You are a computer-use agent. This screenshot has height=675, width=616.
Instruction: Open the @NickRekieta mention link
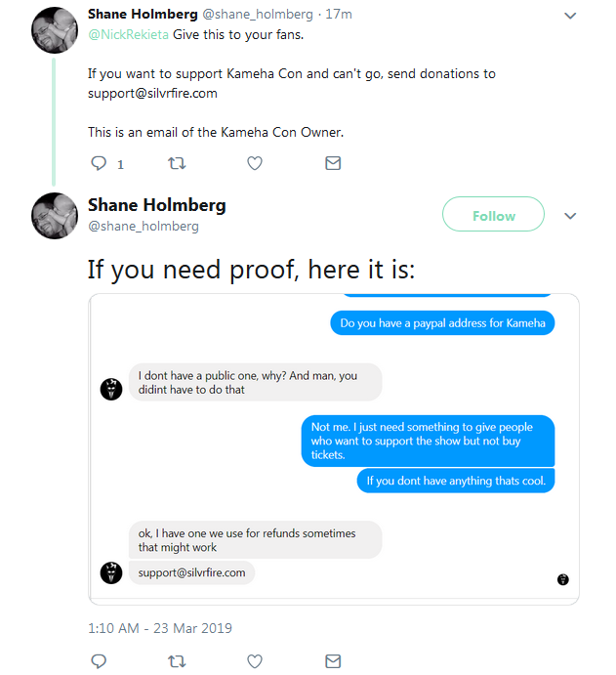pyautogui.click(x=128, y=34)
